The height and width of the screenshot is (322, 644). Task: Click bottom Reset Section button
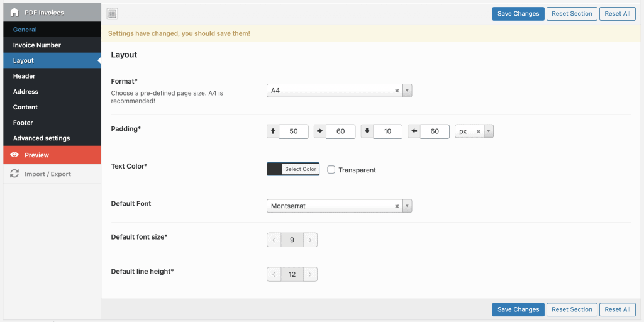[572, 309]
